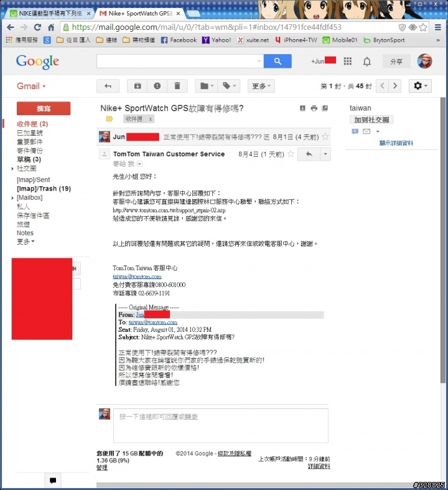Show more bookmarks overflow chevron
Image resolution: width=448 pixels, height=490 pixels.
pos(438,40)
